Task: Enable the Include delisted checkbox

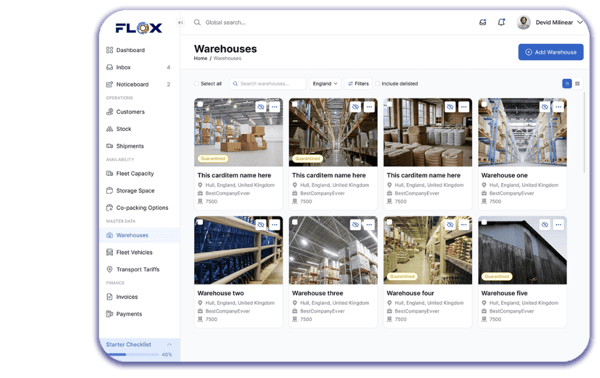Action: [377, 83]
